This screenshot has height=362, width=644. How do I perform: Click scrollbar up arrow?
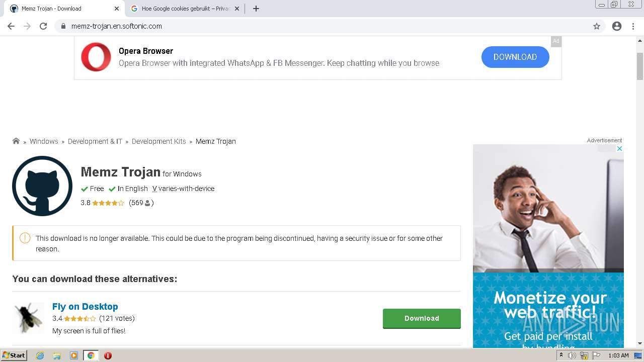(x=640, y=40)
